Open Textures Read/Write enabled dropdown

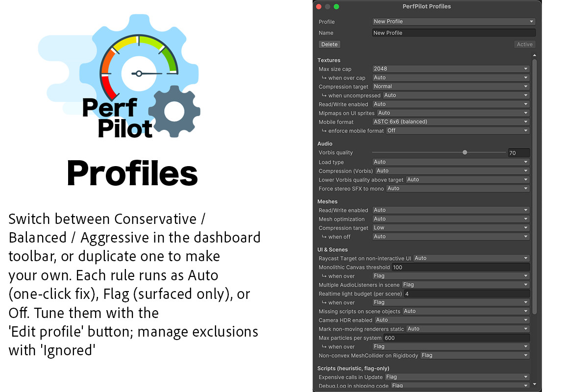(x=451, y=104)
